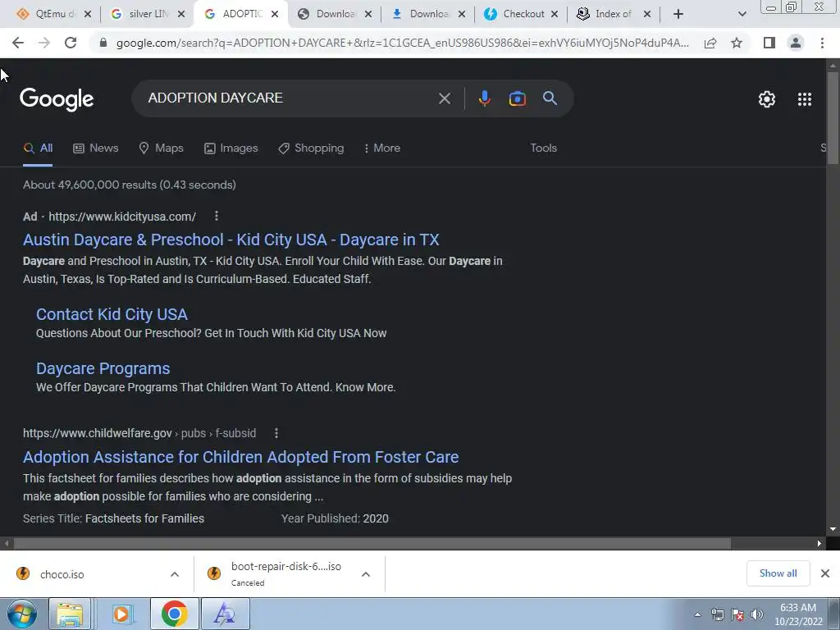Click Show all downloads button
Image resolution: width=840 pixels, height=630 pixels.
click(778, 573)
